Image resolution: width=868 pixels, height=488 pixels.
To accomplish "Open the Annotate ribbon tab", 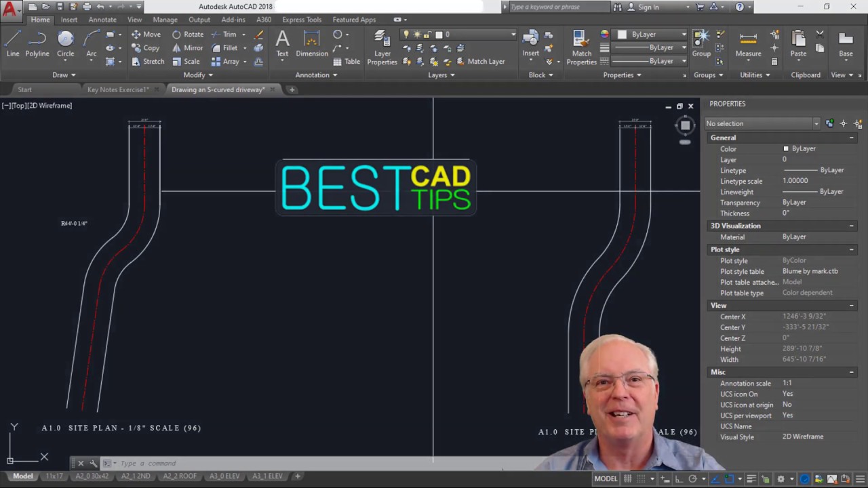I will 102,20.
